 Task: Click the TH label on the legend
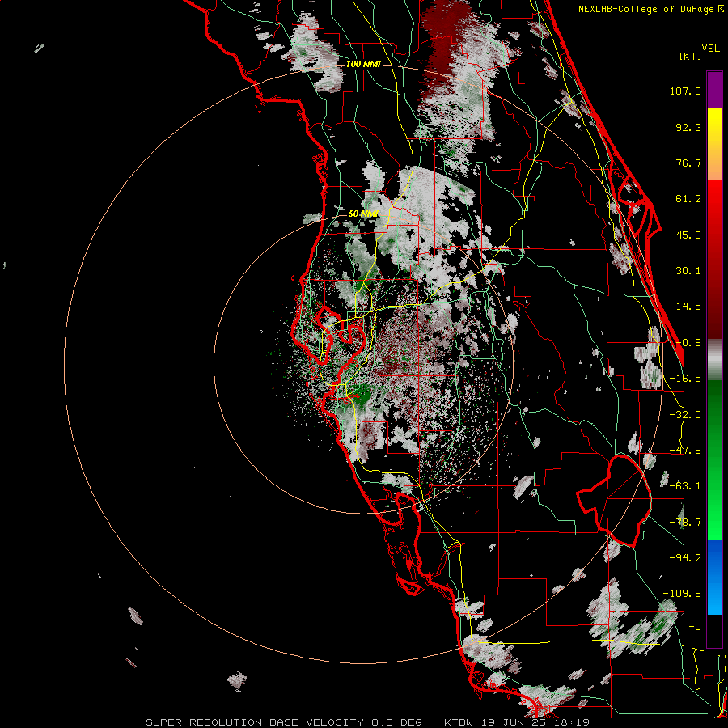point(695,629)
